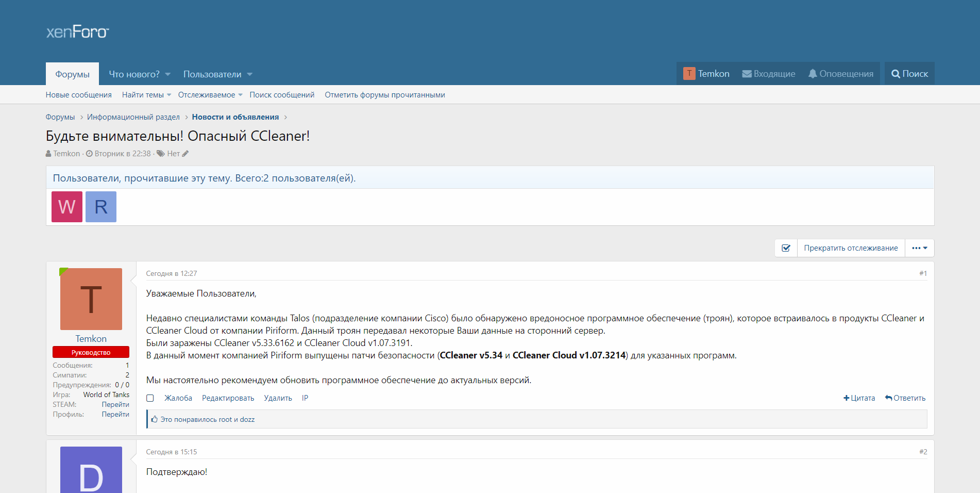Click 'Отметить форумы прочитанными'
This screenshot has height=493, width=980.
[x=385, y=95]
